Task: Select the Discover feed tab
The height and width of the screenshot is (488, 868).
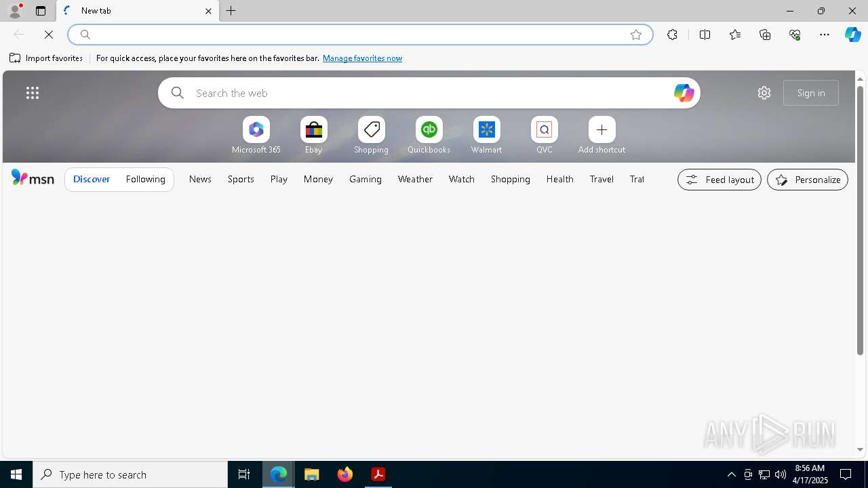Action: point(92,180)
